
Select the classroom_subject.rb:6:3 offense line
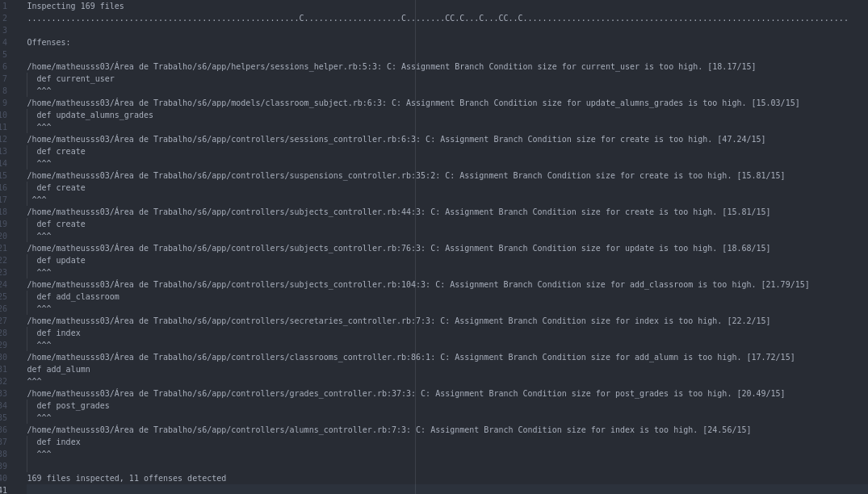pos(413,103)
